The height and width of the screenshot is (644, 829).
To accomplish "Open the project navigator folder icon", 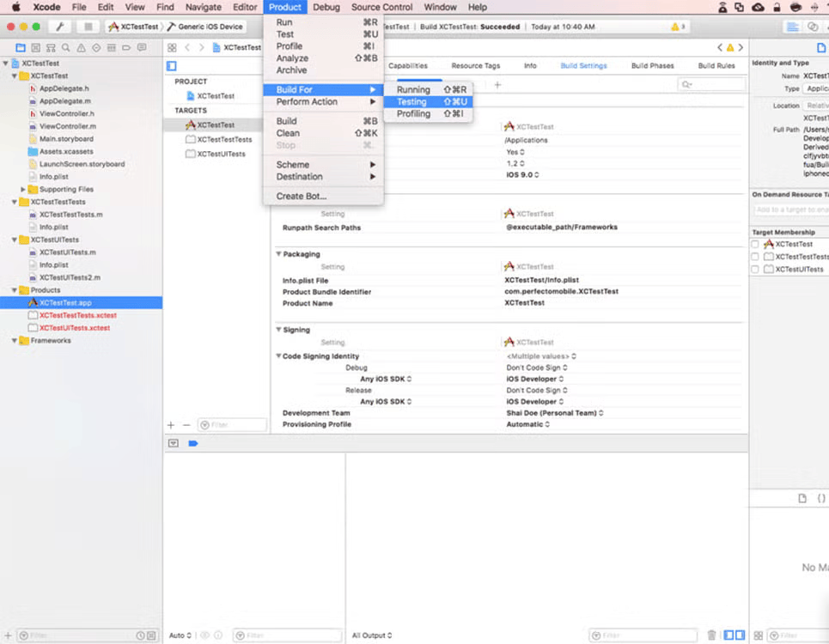I will pos(21,47).
